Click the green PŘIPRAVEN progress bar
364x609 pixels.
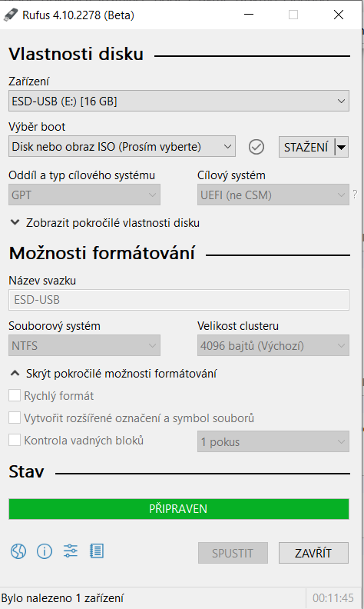179,509
